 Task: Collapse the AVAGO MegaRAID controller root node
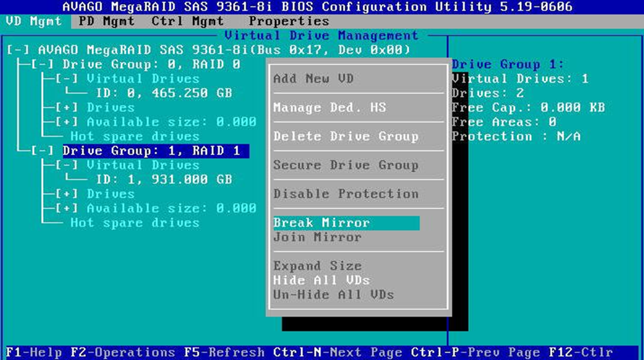[18, 50]
